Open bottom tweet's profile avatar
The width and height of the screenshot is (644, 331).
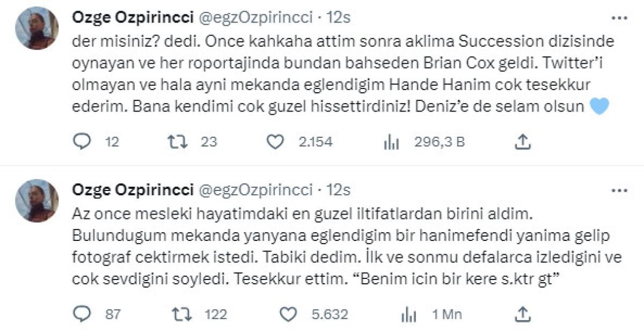pyautogui.click(x=37, y=201)
